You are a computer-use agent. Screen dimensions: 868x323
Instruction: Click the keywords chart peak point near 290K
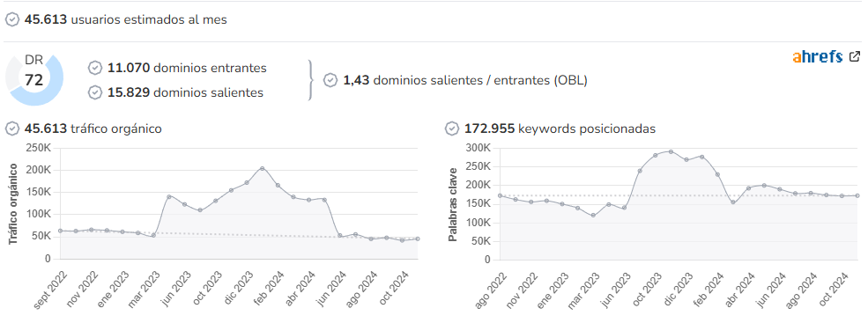tap(671, 151)
